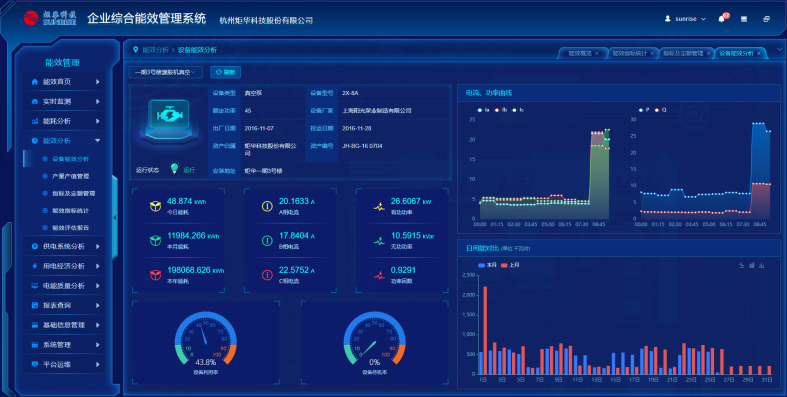Image resolution: width=787 pixels, height=397 pixels.
Task: Click the 能效首页 home icon in sidebar
Action: point(35,81)
